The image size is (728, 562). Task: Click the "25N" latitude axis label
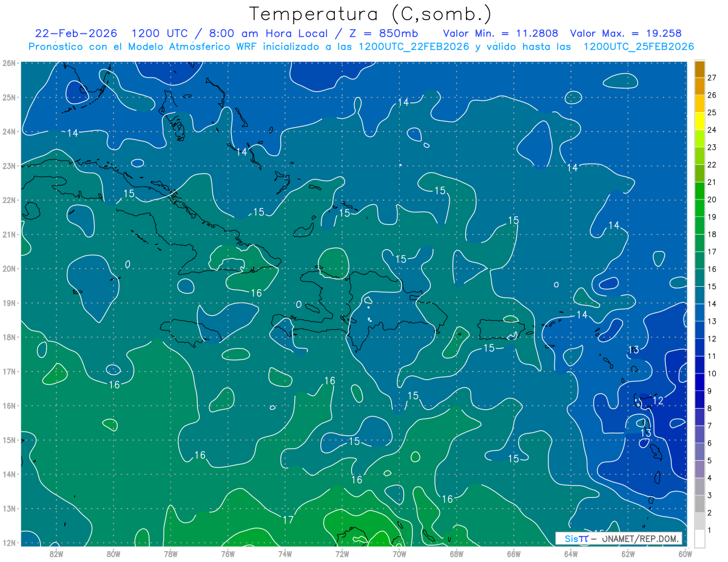click(x=8, y=97)
